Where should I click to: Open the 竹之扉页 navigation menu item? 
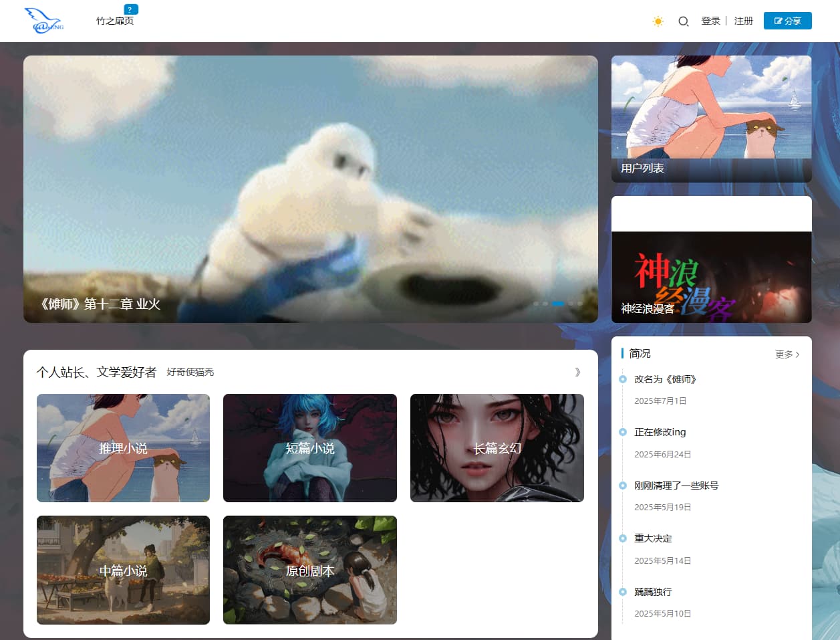tap(115, 21)
